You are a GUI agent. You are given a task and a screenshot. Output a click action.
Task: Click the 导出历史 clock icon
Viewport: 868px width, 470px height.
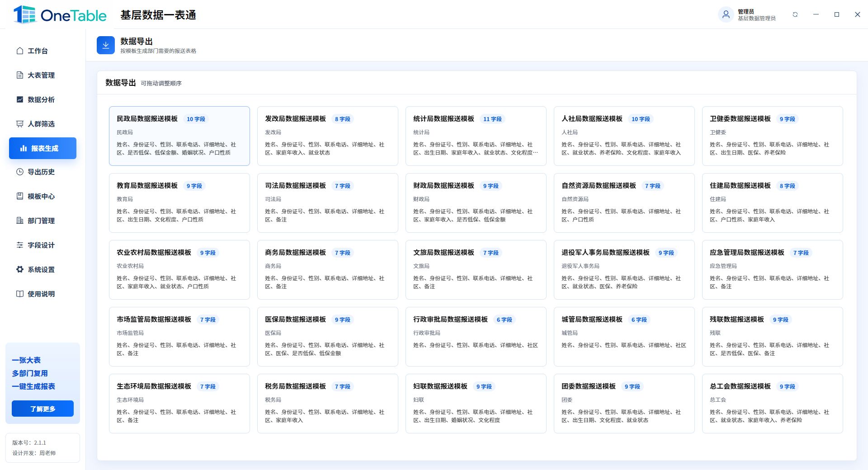[20, 172]
